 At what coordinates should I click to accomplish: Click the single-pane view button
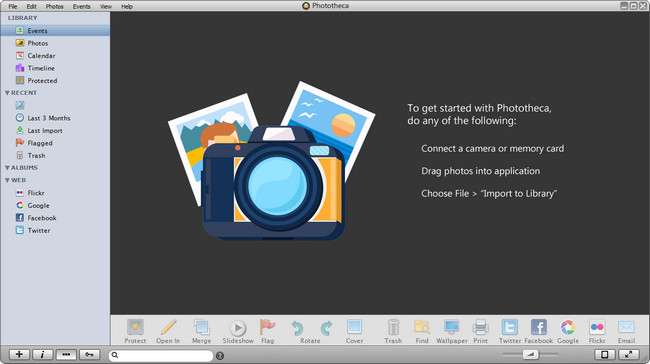[x=604, y=354]
